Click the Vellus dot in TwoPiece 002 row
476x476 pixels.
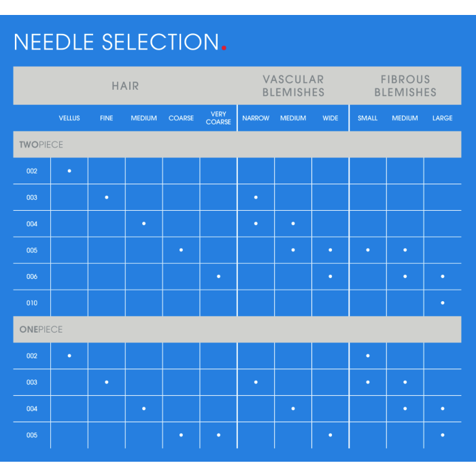69,171
